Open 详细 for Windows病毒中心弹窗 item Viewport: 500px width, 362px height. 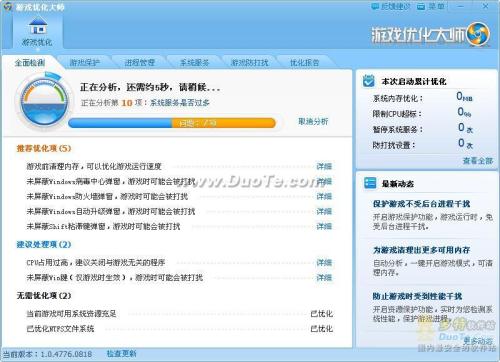(324, 181)
